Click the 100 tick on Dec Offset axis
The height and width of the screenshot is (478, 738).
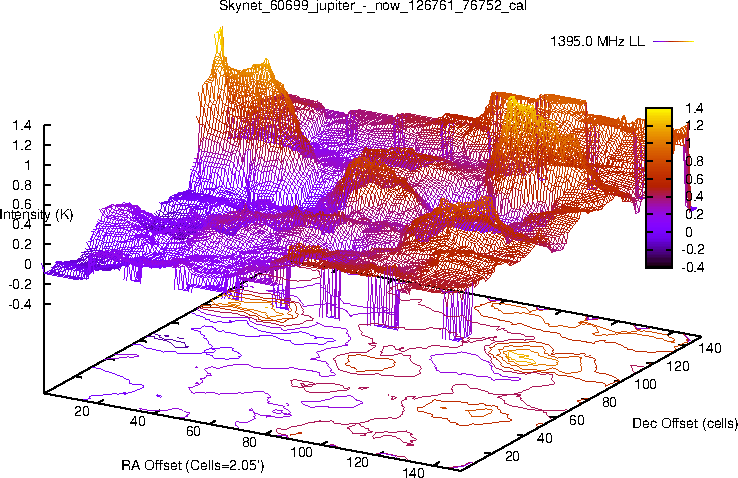[x=645, y=384]
